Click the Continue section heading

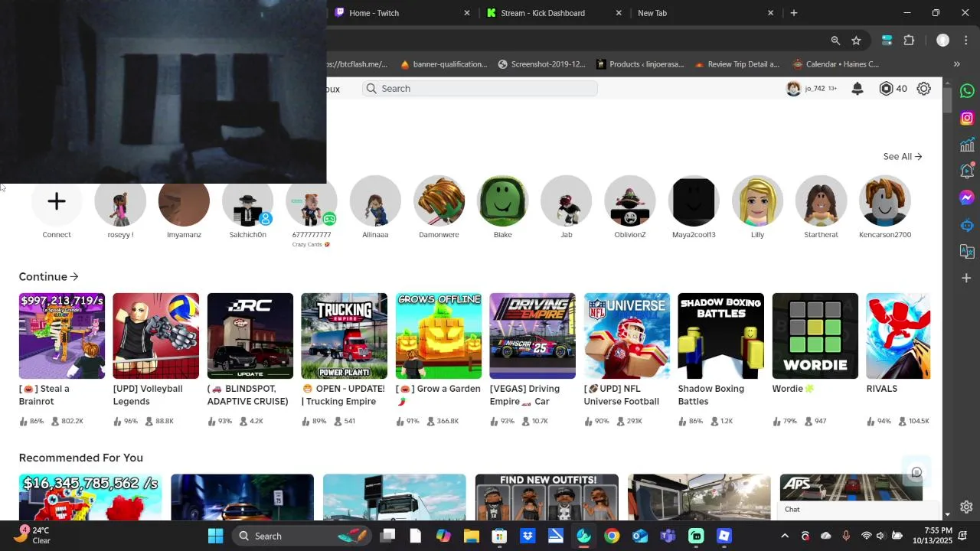coord(48,276)
